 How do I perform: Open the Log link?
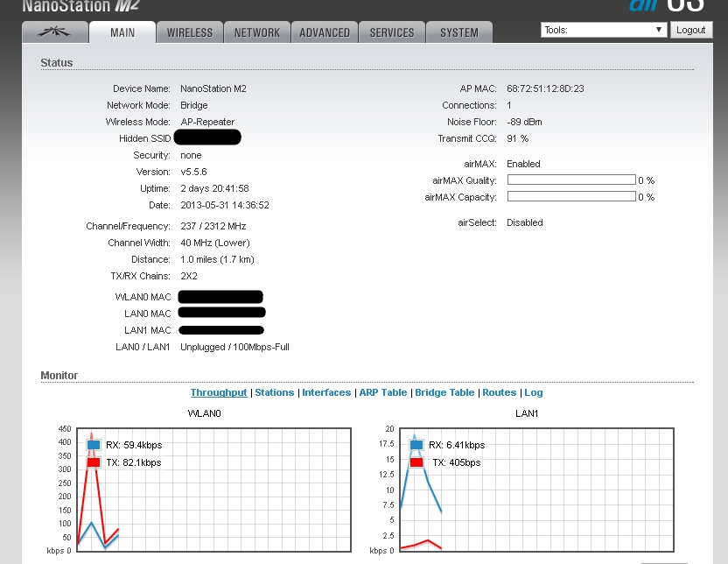click(x=534, y=392)
